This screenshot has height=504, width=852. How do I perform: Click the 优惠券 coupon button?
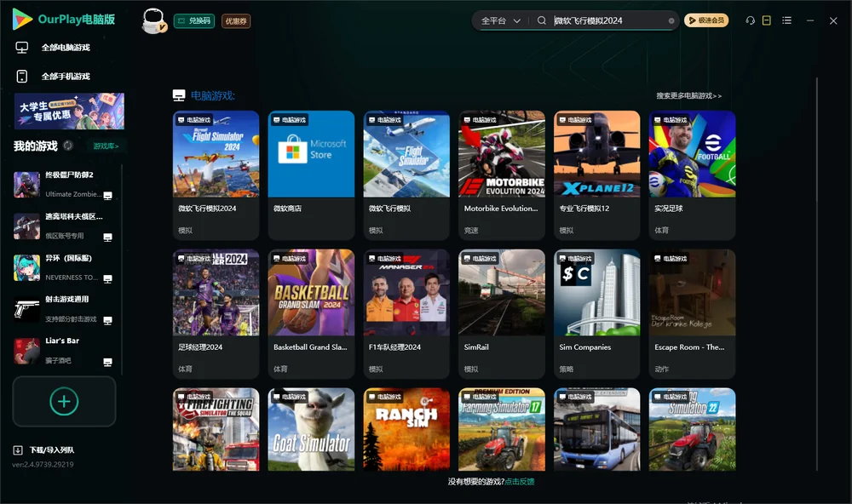pos(236,20)
